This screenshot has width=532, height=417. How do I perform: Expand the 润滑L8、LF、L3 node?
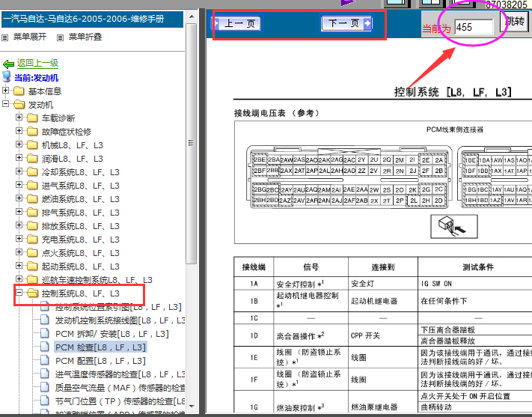(x=19, y=158)
